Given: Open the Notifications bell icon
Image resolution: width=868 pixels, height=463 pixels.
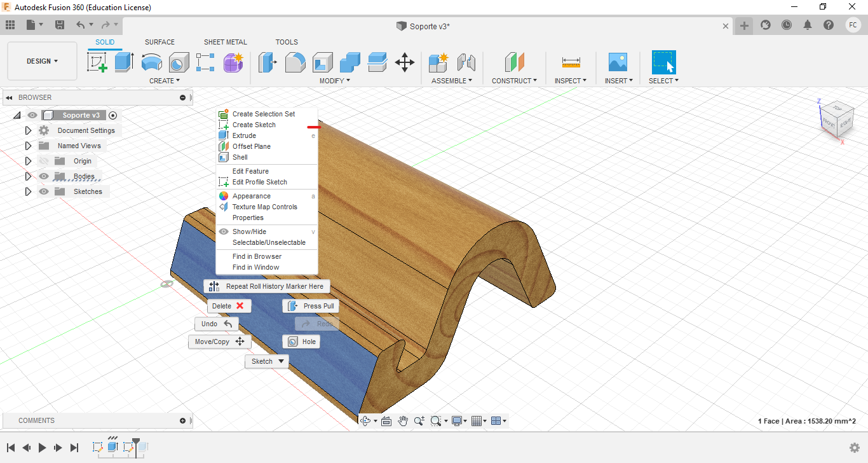Looking at the screenshot, I should (x=808, y=25).
